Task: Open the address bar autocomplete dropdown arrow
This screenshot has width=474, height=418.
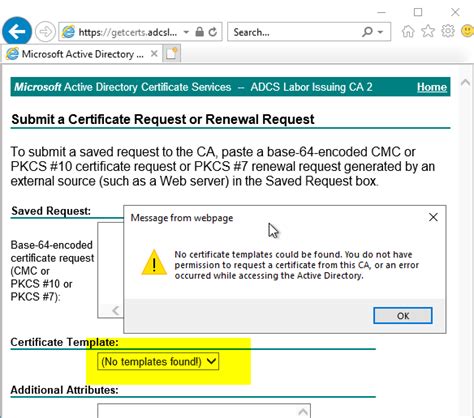Action: coord(186,32)
